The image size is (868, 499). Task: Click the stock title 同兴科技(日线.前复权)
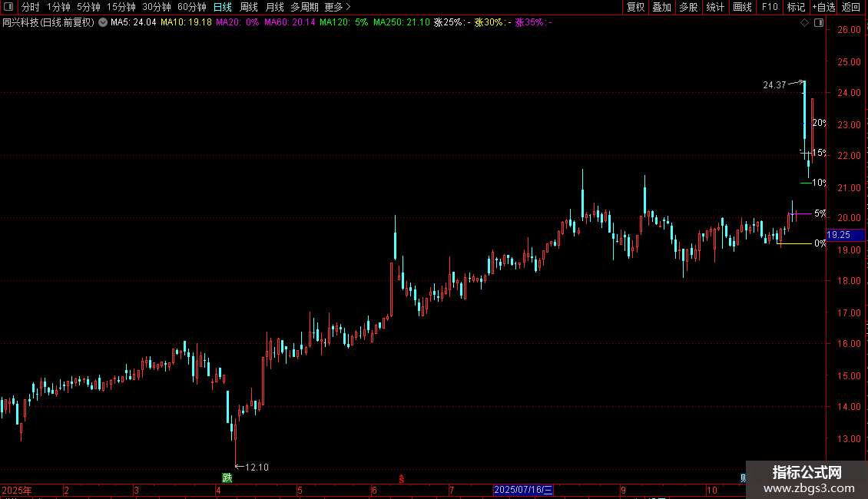click(x=48, y=23)
